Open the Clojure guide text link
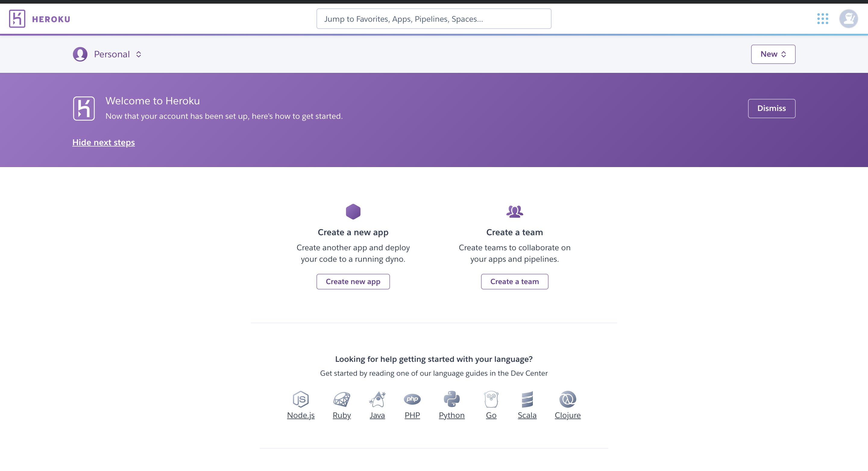Screen dimensions: 868x471 click(568, 416)
